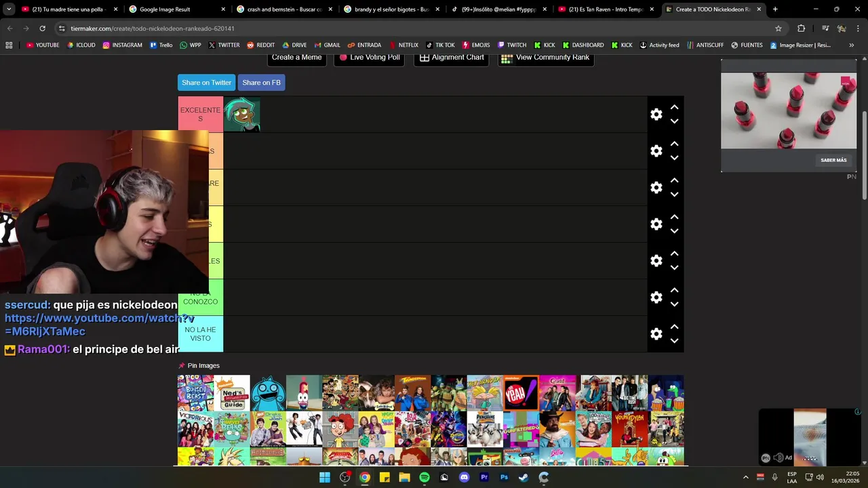
Task: Click Share on FB button
Action: click(261, 83)
